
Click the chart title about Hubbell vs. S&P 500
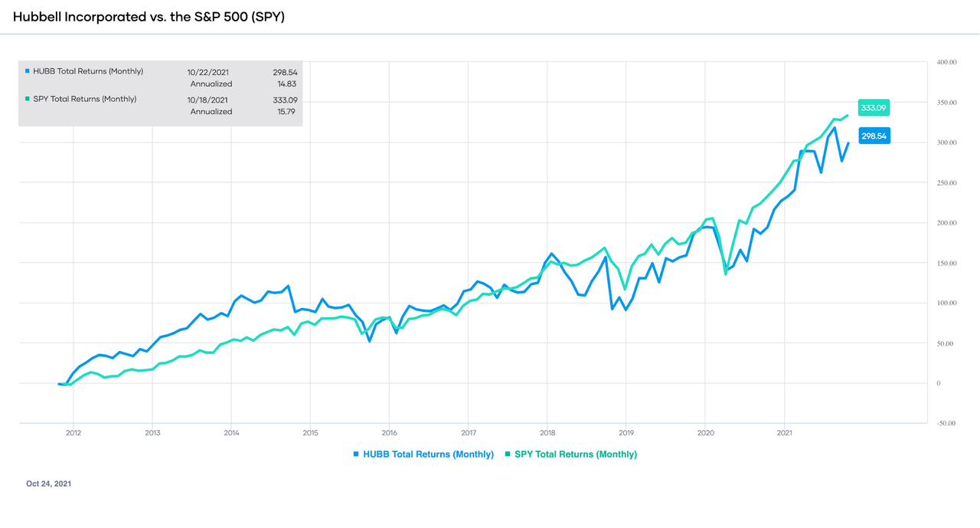point(149,16)
